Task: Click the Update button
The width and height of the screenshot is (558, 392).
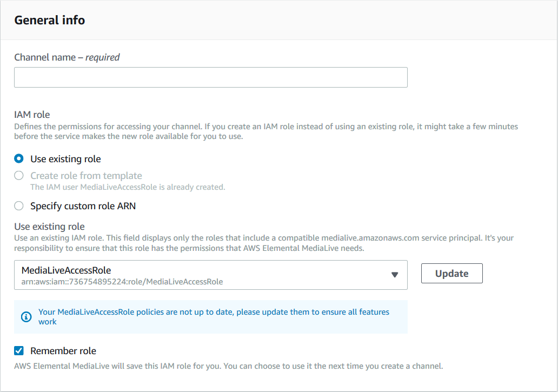Action: 451,273
